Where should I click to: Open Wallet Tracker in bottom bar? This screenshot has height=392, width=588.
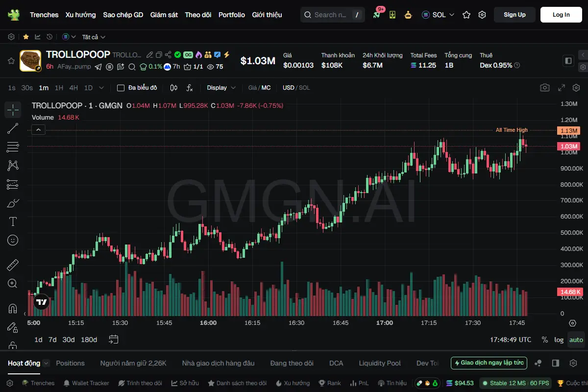coord(86,383)
